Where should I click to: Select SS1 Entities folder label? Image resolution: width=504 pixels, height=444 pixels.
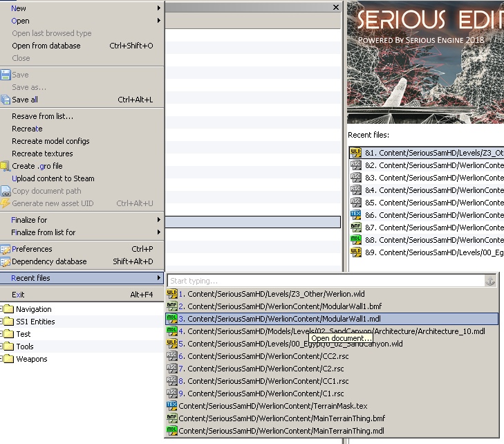click(x=35, y=322)
